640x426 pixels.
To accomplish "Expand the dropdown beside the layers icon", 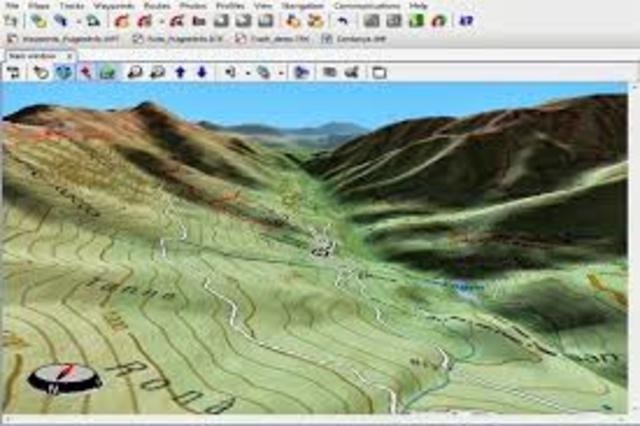I will [281, 73].
